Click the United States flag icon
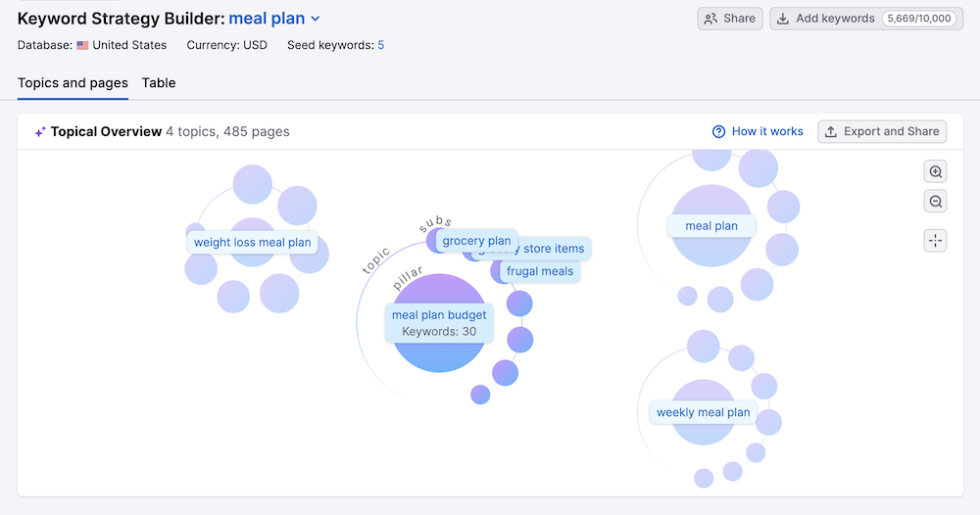 tap(82, 45)
